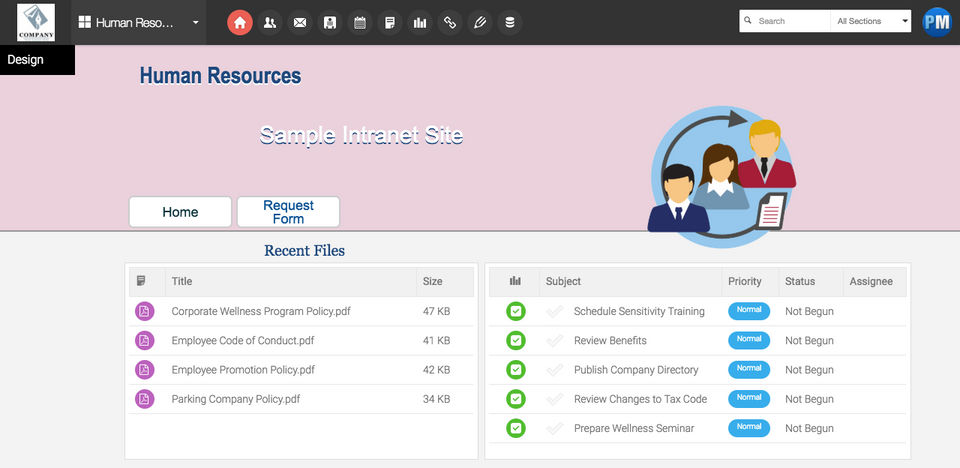Viewport: 960px width, 468px height.
Task: Click bar chart icon in tasks table header
Action: (516, 281)
